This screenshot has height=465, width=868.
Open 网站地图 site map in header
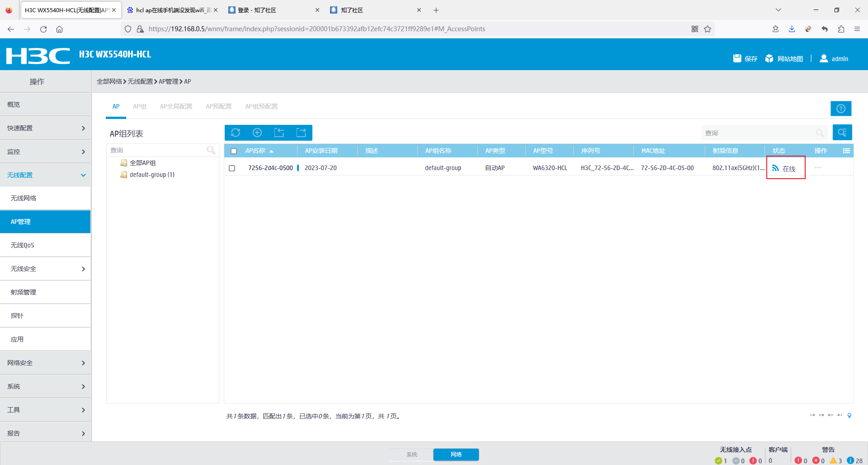click(x=784, y=59)
